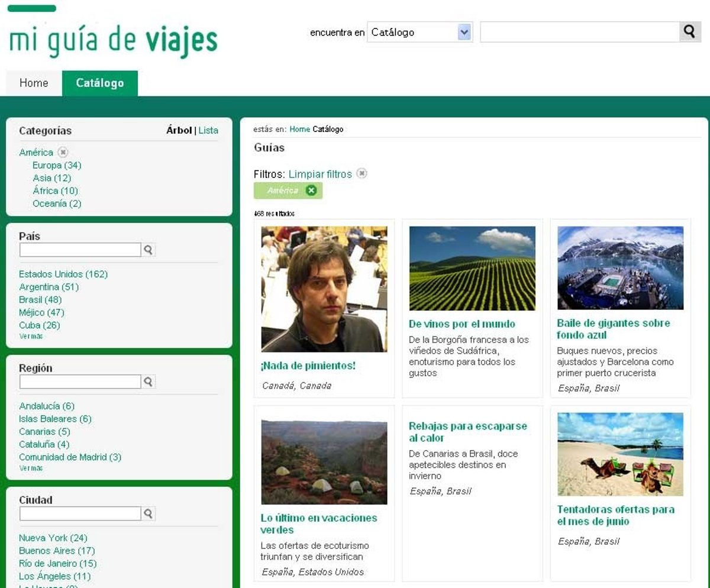Expand more countries with Ver más
The height and width of the screenshot is (588, 710).
(x=31, y=337)
